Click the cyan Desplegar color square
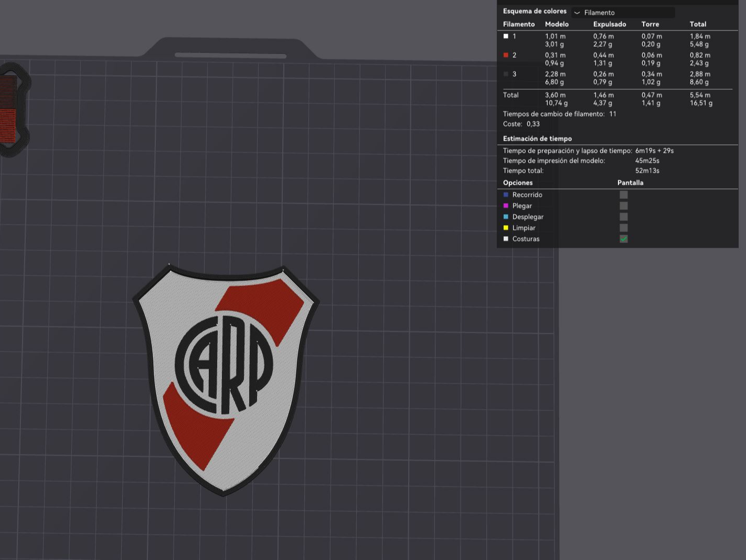746x560 pixels. pyautogui.click(x=506, y=217)
